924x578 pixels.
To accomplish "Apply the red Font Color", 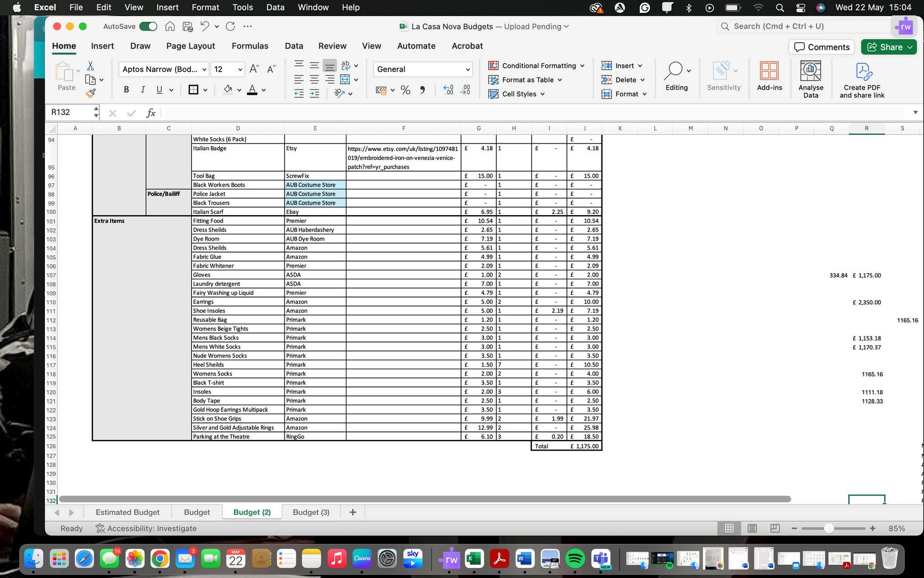I will click(252, 90).
